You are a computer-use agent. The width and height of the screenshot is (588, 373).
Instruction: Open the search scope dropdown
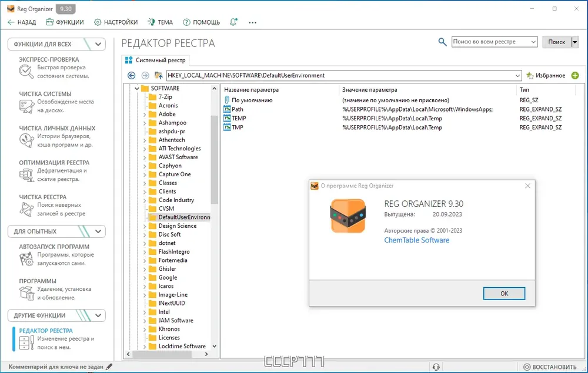click(x=533, y=42)
